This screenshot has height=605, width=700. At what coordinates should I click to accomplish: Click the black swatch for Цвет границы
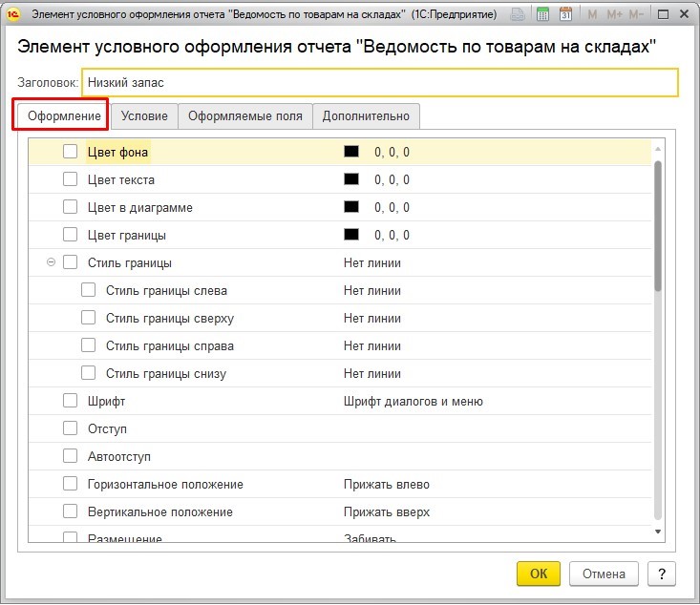click(351, 235)
